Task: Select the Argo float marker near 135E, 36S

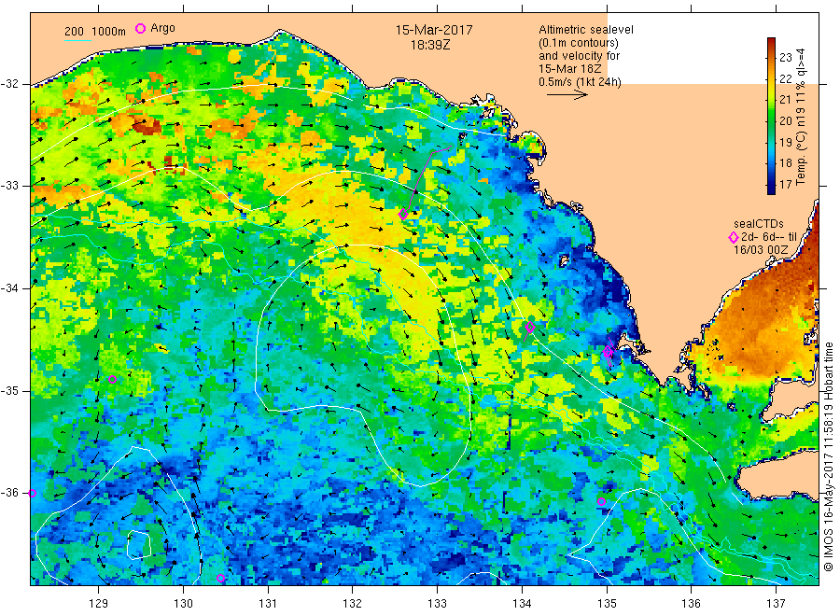Action: (602, 502)
